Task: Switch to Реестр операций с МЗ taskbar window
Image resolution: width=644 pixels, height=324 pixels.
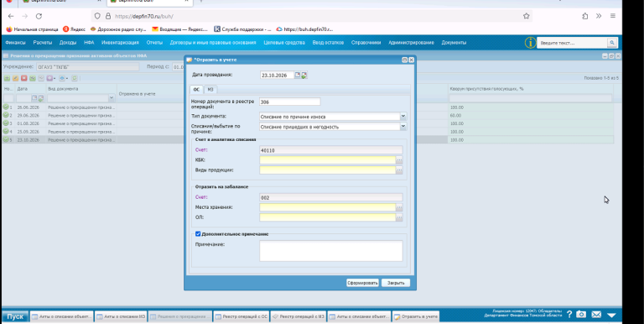Action: [x=299, y=316]
